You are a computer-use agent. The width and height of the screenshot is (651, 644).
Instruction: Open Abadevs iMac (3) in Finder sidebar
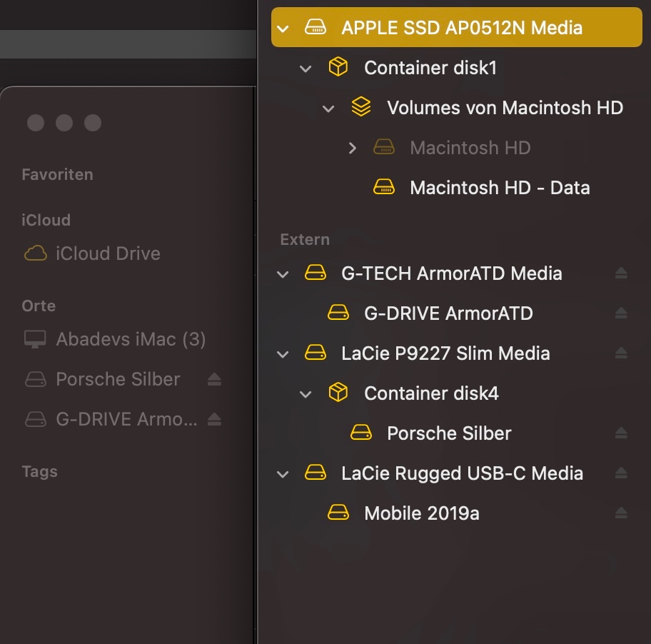(131, 339)
